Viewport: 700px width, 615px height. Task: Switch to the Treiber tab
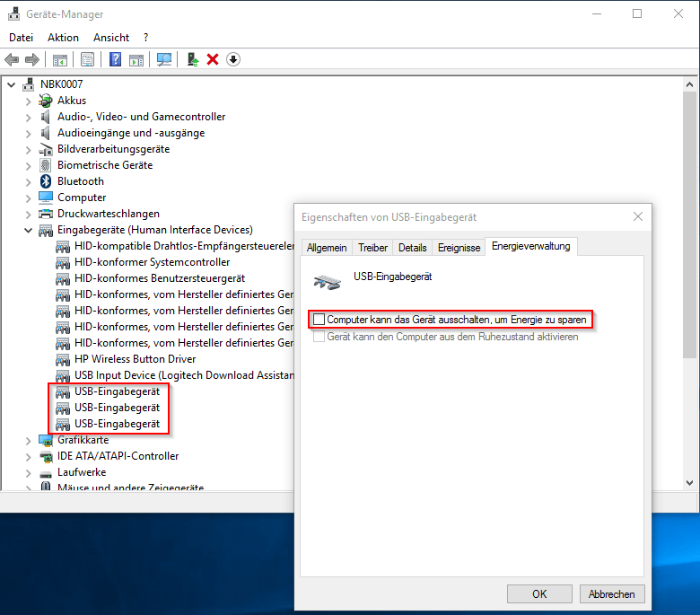(372, 248)
